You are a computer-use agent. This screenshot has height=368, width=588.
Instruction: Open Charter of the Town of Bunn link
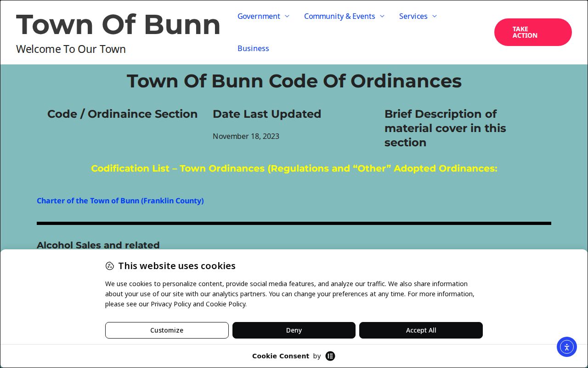click(x=120, y=201)
